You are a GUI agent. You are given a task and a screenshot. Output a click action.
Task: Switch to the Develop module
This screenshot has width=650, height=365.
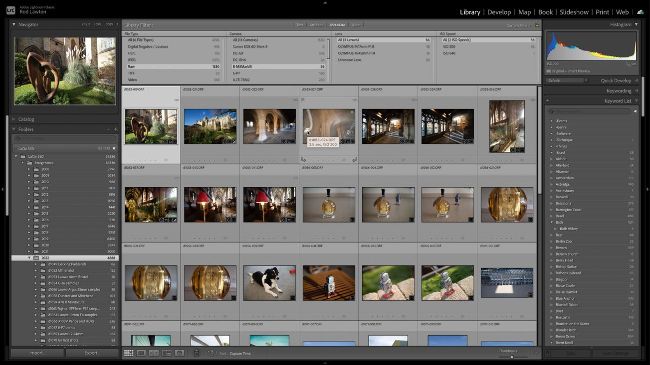pyautogui.click(x=499, y=12)
